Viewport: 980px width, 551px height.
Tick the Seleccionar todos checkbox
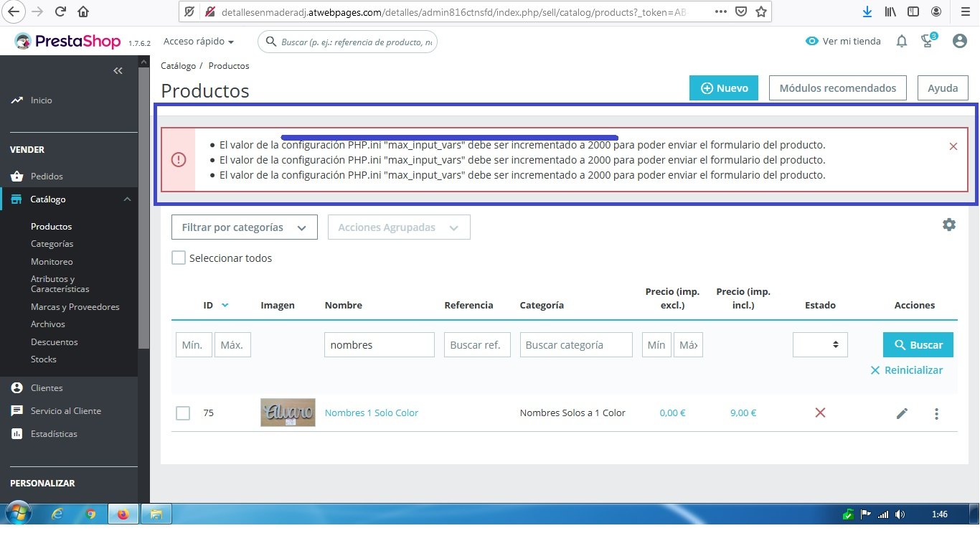[x=179, y=258]
